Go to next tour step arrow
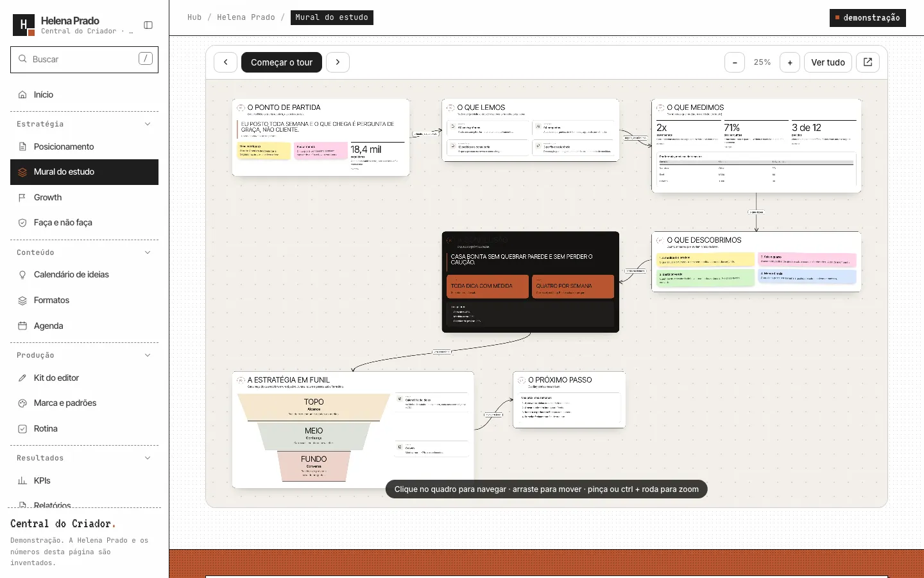This screenshot has height=578, width=924. [338, 62]
